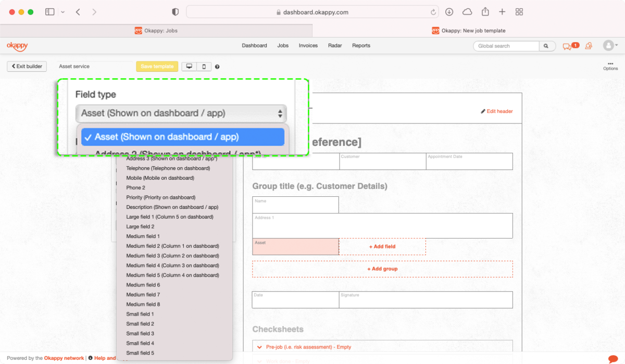This screenshot has height=364, width=625.
Task: Open the help question mark icon
Action: (217, 67)
